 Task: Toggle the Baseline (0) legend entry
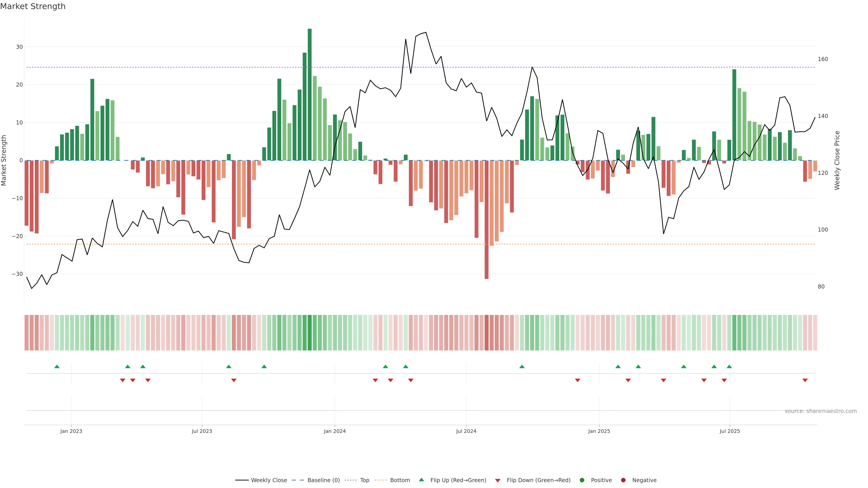click(x=323, y=480)
